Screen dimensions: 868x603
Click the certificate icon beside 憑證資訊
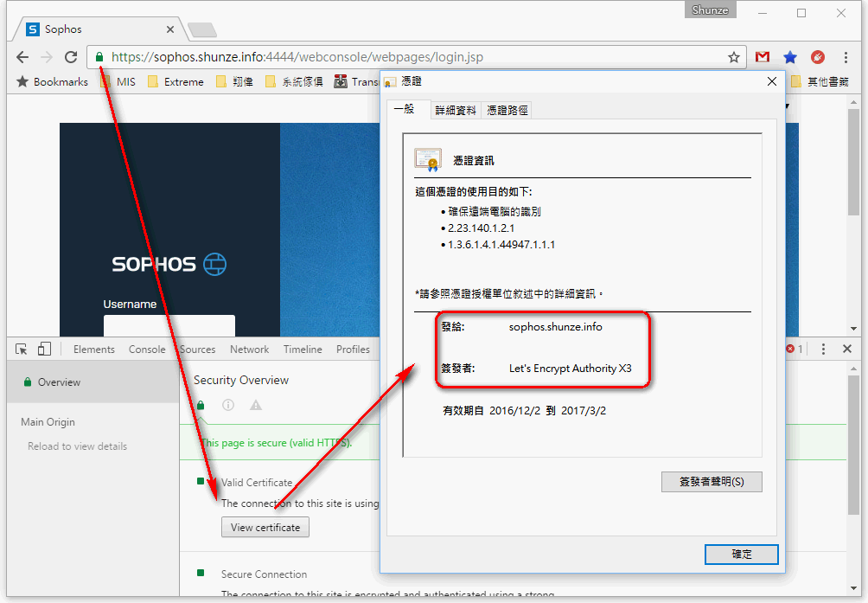click(x=428, y=160)
